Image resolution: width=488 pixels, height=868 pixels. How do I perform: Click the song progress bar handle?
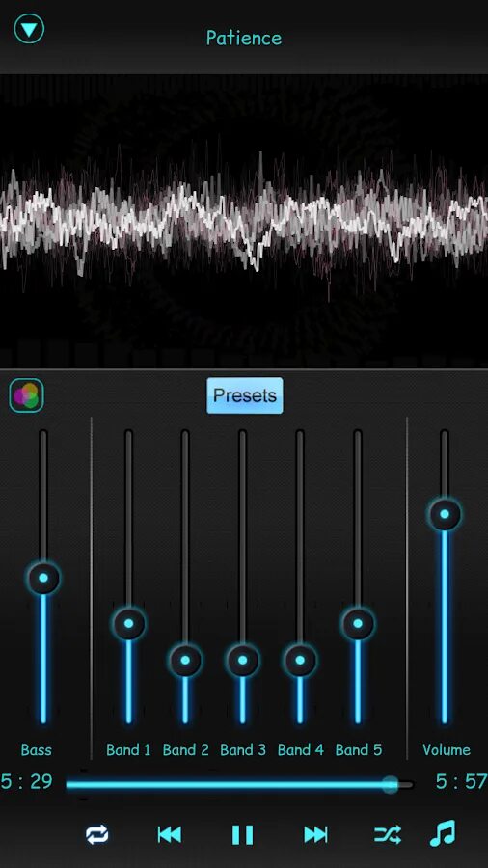point(390,784)
